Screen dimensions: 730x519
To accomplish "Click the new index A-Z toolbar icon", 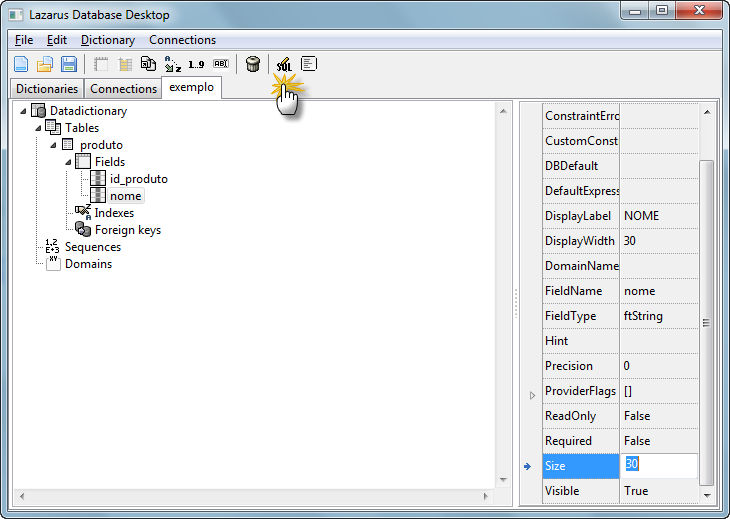I will click(173, 64).
